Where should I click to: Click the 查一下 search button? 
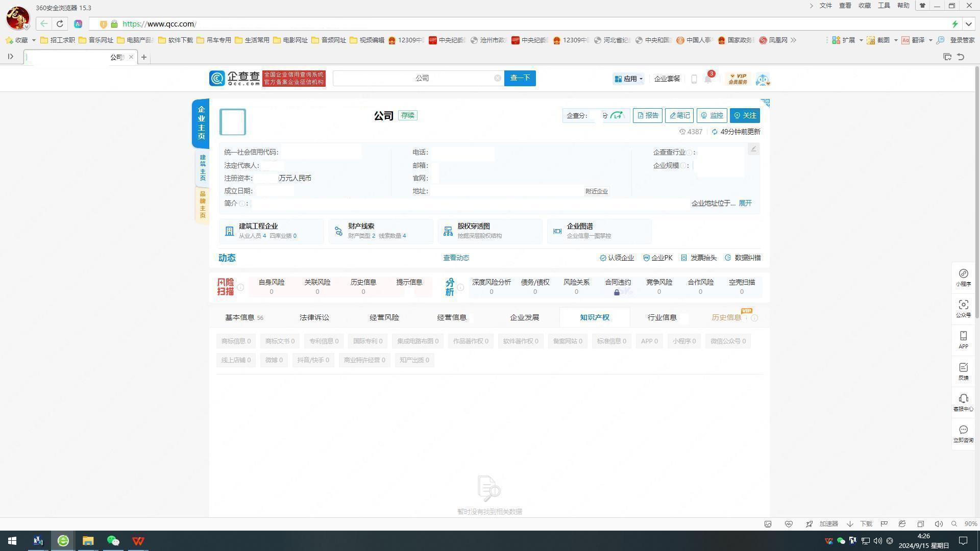coord(520,78)
